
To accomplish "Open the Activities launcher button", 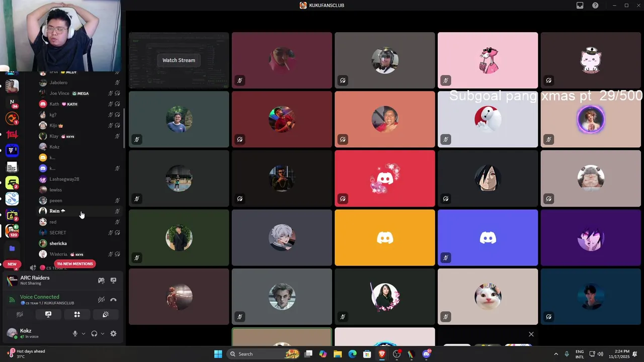I will coord(77,314).
